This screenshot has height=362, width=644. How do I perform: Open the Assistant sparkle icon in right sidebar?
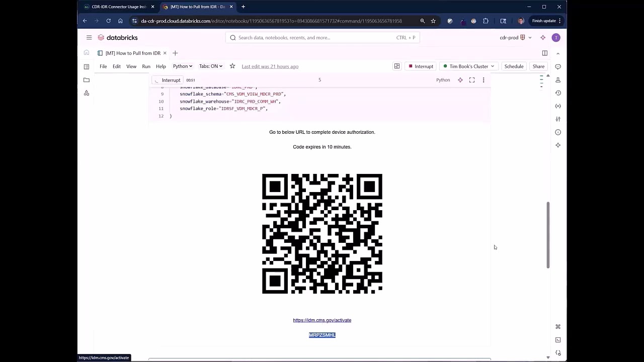(x=558, y=145)
